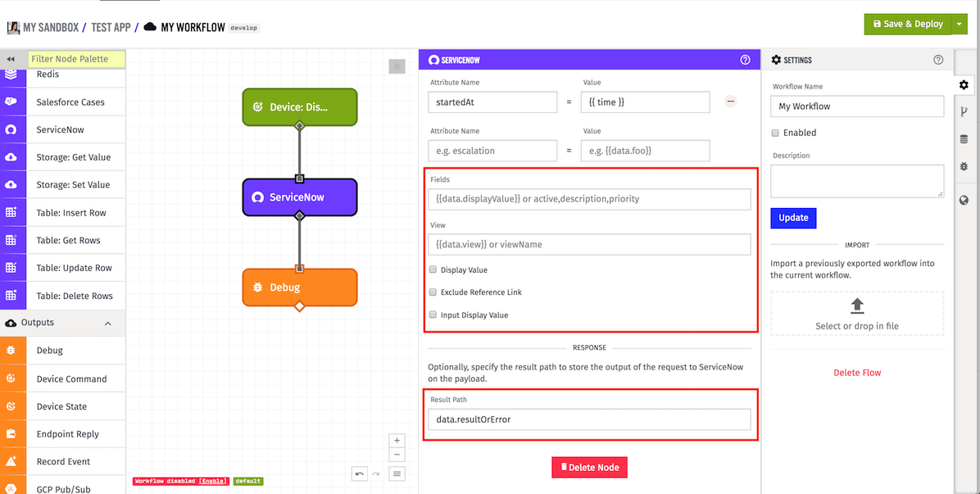
Task: Click the Delete Node button
Action: 589,467
